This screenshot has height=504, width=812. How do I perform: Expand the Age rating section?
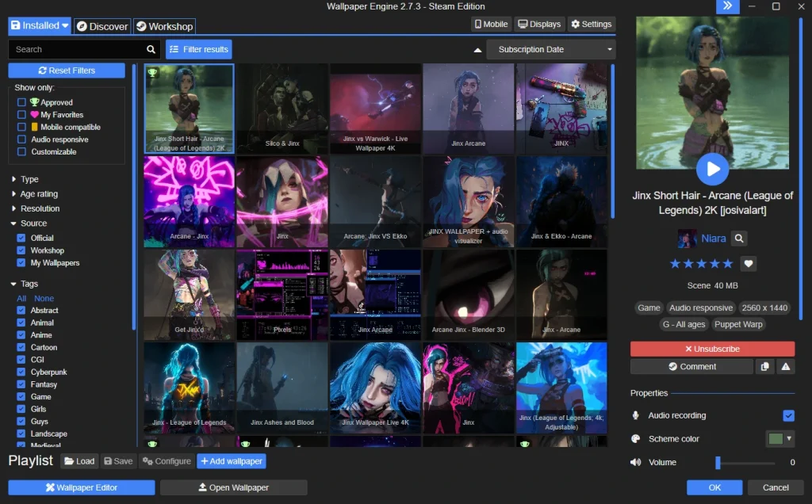click(x=34, y=194)
